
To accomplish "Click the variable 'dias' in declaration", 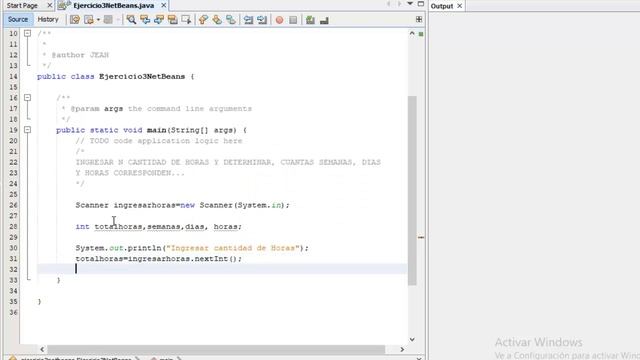I will (195, 227).
